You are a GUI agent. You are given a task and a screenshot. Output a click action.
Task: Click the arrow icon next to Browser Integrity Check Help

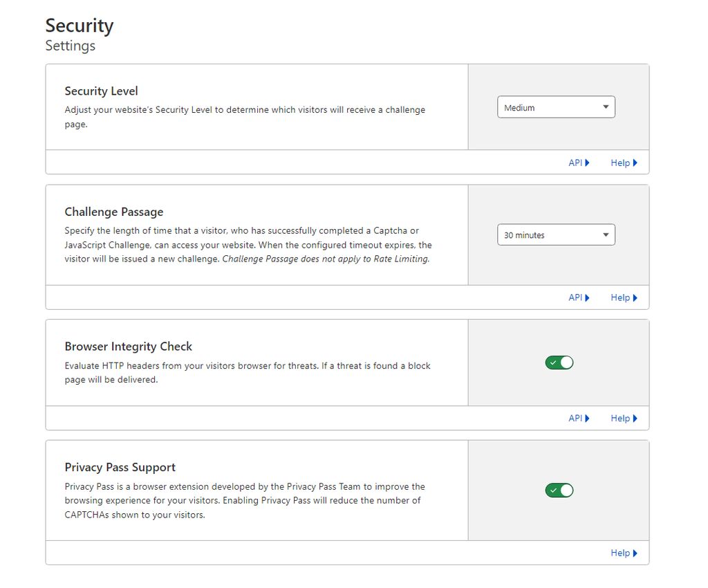635,418
